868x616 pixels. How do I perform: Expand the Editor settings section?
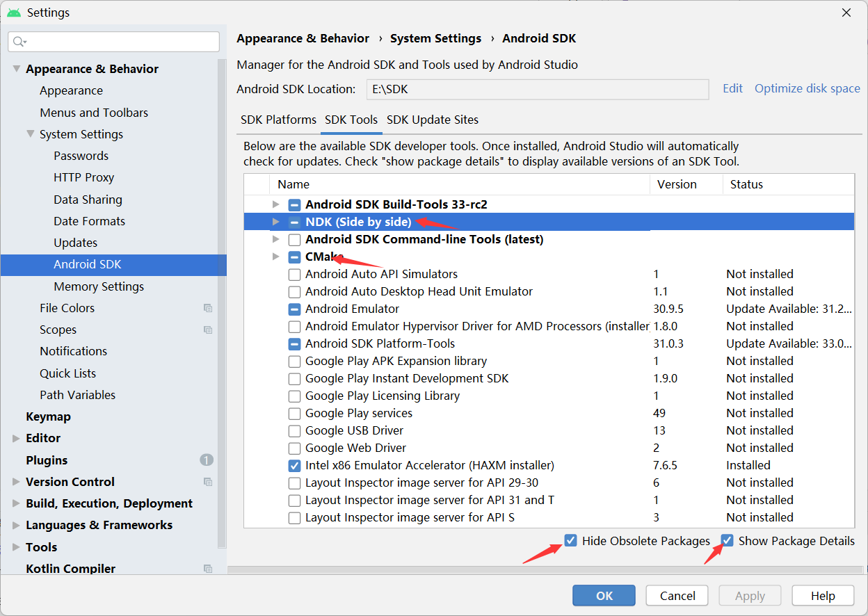click(17, 438)
